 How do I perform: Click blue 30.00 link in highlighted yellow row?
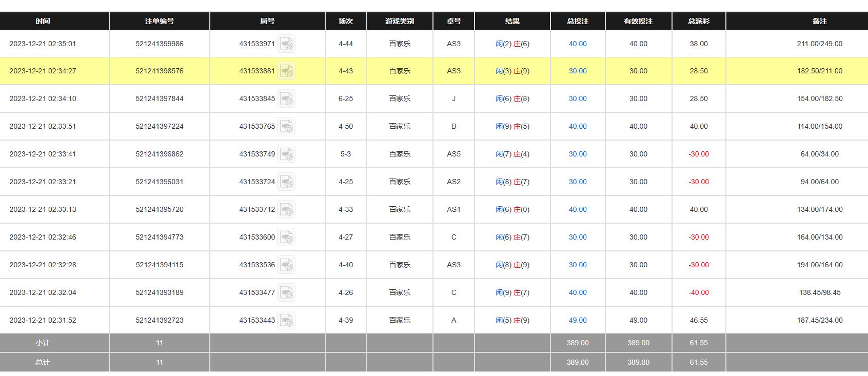point(578,71)
